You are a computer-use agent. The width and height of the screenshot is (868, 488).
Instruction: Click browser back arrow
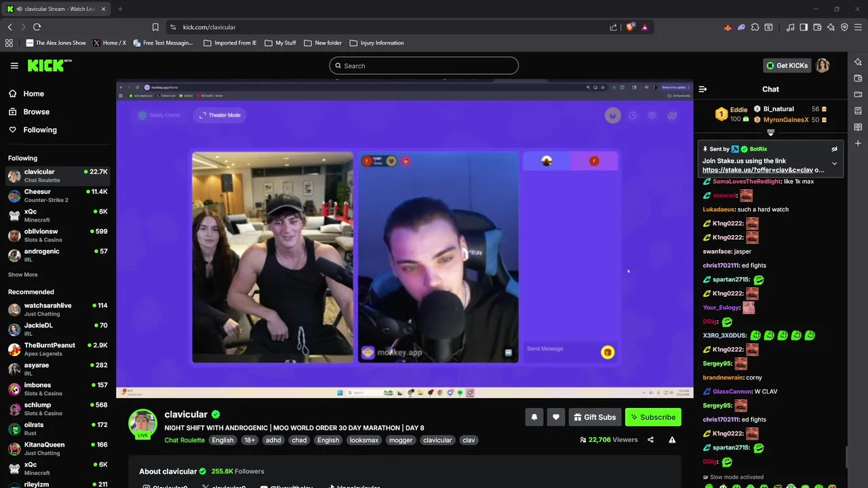pos(9,27)
